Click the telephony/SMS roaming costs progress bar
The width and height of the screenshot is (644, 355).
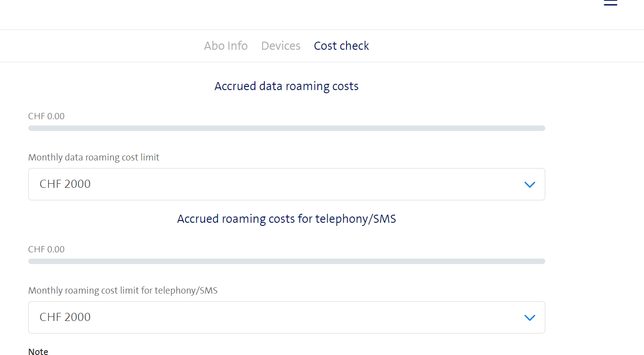286,261
